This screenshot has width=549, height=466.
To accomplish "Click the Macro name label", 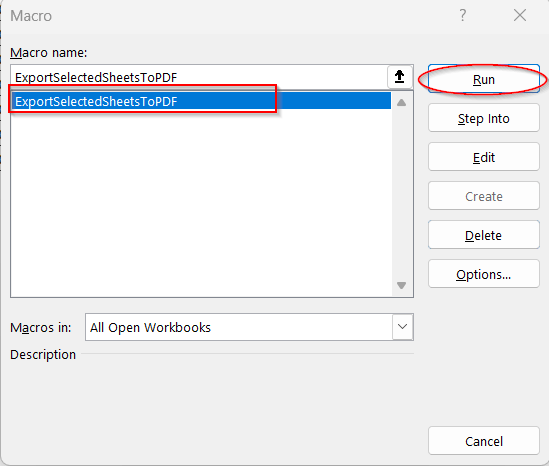I will pos(48,53).
